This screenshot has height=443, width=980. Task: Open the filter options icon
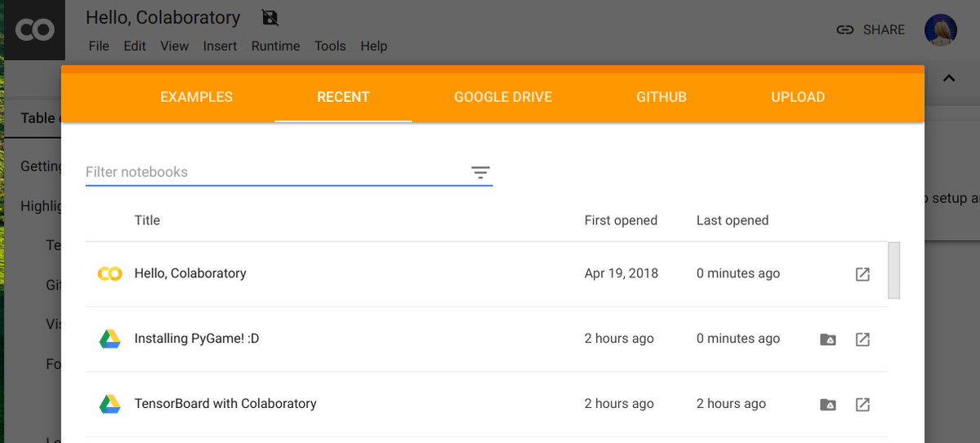pos(480,172)
